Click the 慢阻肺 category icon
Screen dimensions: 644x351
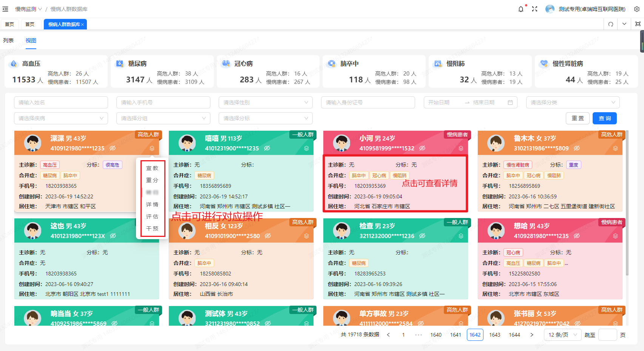pos(438,63)
